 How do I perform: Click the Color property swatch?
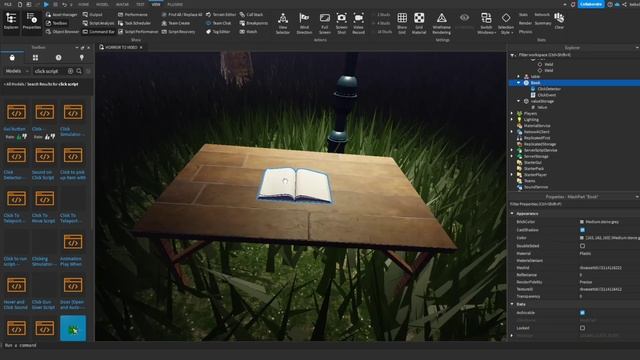pyautogui.click(x=582, y=238)
